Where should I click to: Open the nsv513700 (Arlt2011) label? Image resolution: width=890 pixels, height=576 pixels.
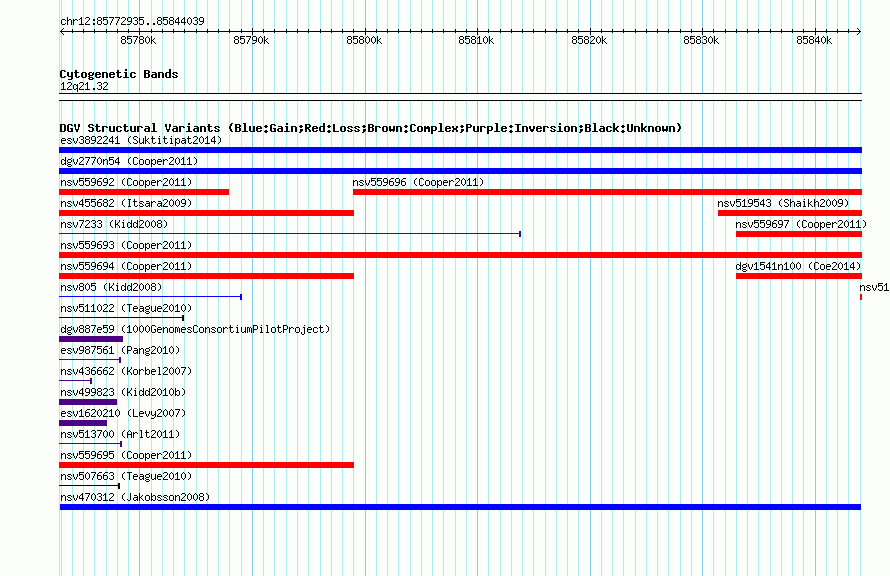(120, 434)
